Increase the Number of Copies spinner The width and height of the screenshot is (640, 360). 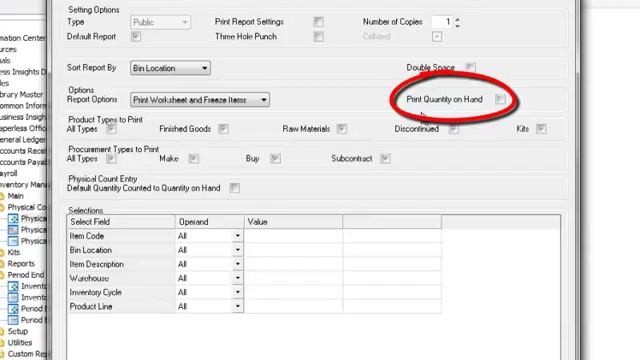(458, 19)
